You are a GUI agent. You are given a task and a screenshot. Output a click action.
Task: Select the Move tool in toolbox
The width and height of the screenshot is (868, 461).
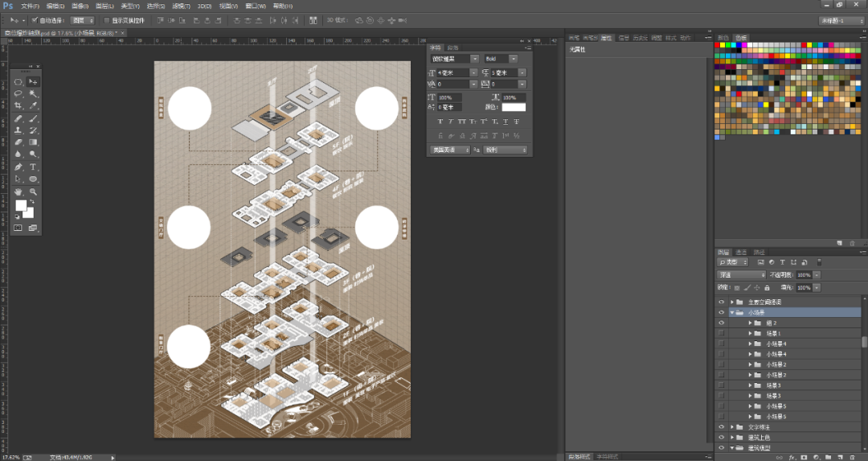point(33,81)
